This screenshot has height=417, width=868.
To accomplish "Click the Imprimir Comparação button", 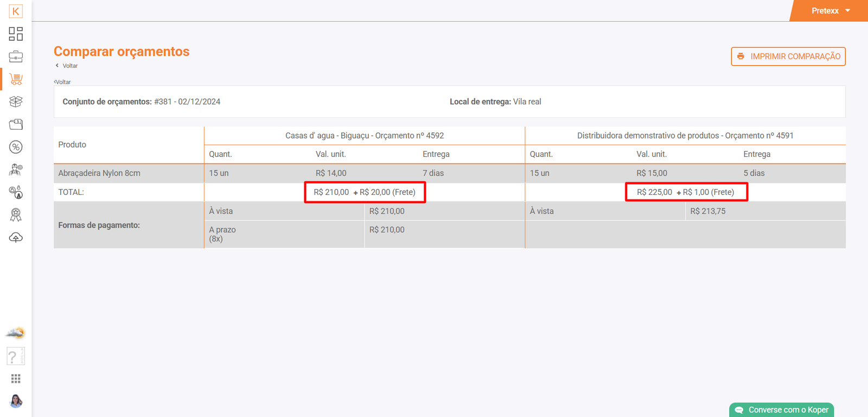I will 788,56.
